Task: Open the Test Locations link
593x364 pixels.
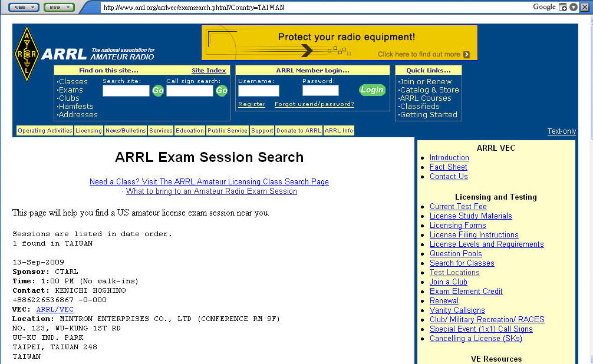Action: 454,273
